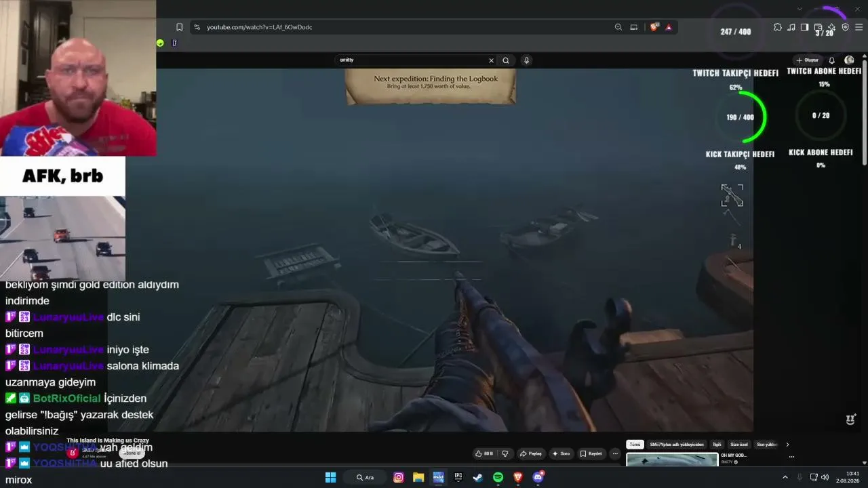Open YouTube notifications bell
This screenshot has height=488, width=868.
pos(832,60)
